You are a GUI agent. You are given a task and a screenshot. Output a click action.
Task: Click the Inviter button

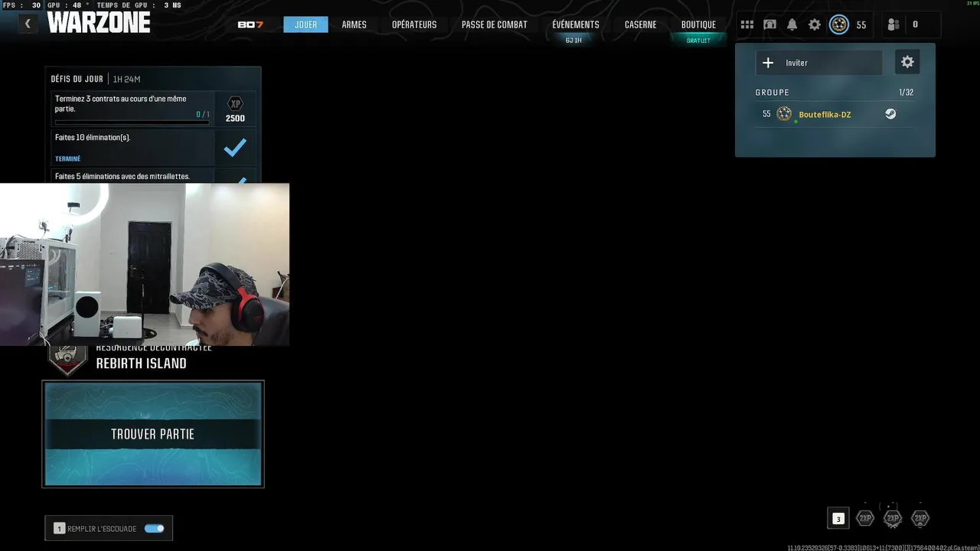coord(819,63)
